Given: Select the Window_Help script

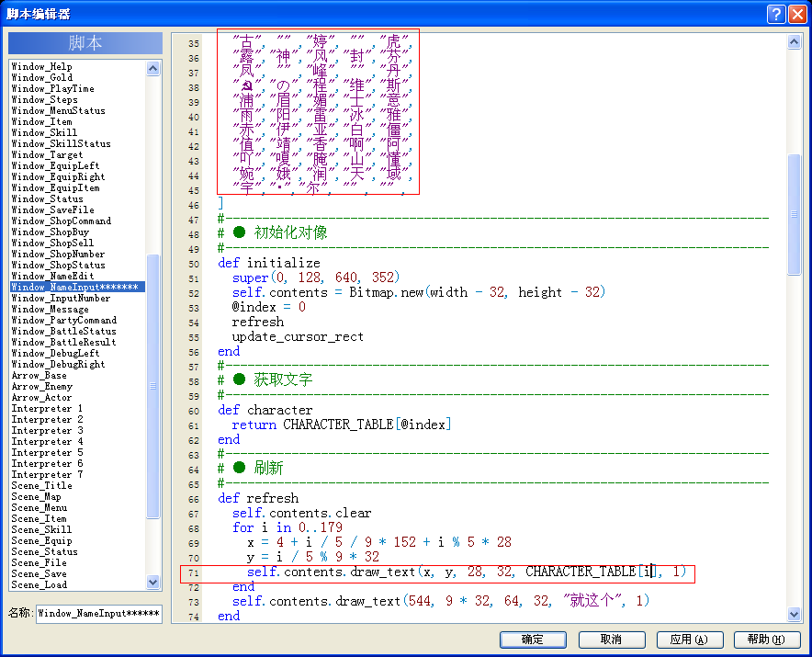Looking at the screenshot, I should click(x=42, y=66).
